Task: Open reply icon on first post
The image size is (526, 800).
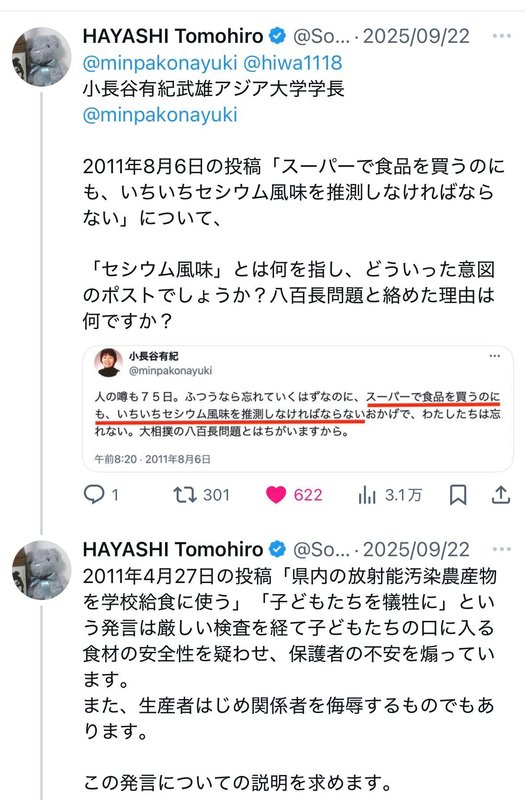Action: tap(94, 494)
